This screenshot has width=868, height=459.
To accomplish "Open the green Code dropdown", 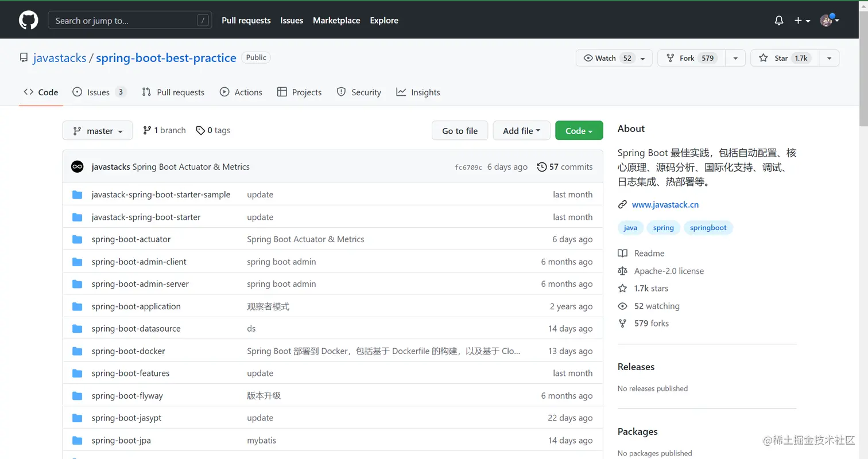I will (x=579, y=131).
